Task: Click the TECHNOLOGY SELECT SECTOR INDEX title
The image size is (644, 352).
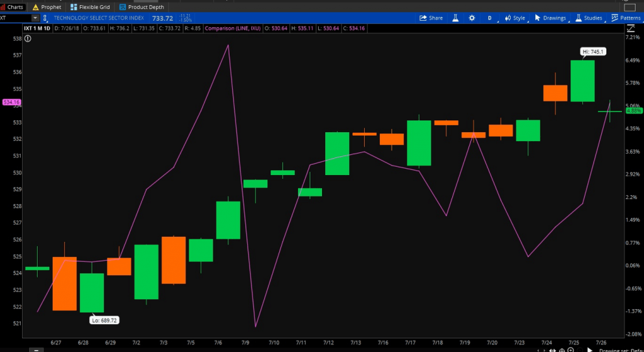Action: [99, 18]
